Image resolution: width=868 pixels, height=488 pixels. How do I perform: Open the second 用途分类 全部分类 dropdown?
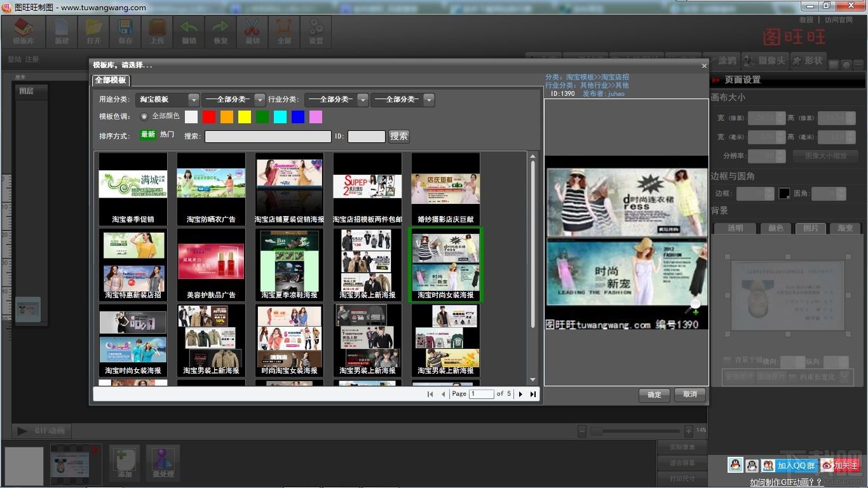click(x=234, y=100)
